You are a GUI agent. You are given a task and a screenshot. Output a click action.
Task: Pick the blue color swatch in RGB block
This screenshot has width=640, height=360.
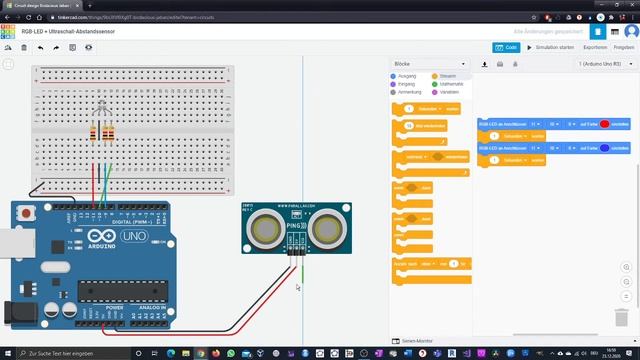604,148
